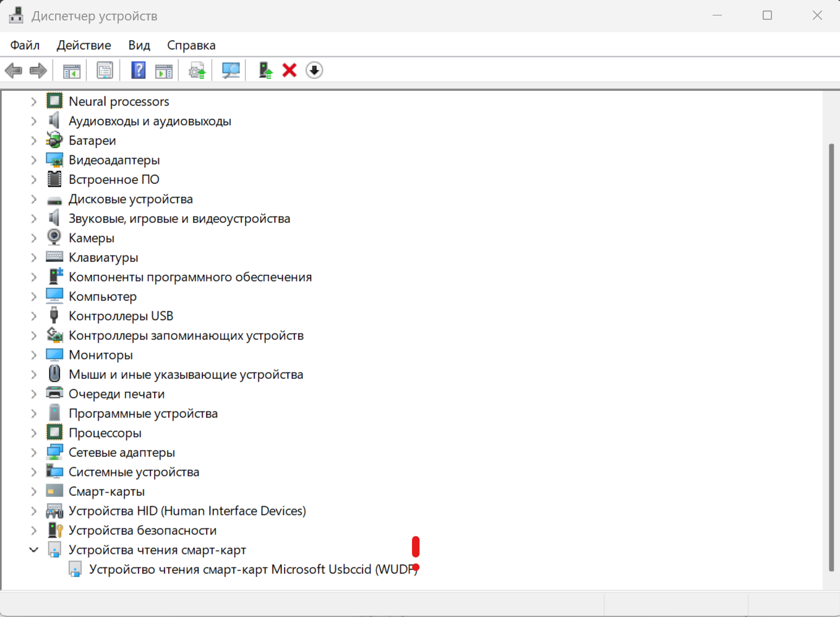Minimize the Диспетчер устройств window
Viewport: 840px width, 617px height.
718,15
